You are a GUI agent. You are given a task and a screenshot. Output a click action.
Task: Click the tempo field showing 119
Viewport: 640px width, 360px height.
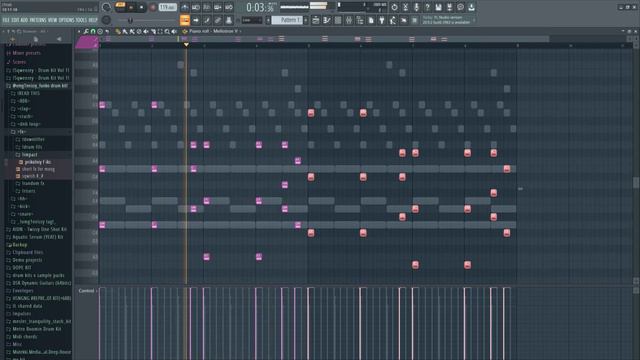click(x=167, y=7)
